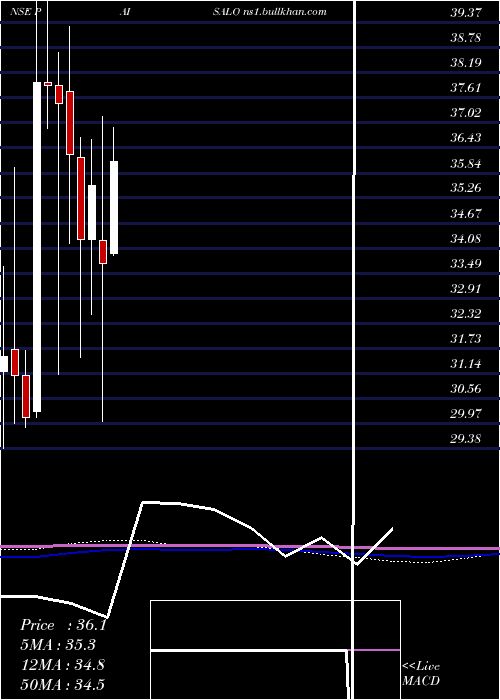500x700 pixels.
Task: Click the 30.56 price axis label
Action: pyautogui.click(x=466, y=388)
